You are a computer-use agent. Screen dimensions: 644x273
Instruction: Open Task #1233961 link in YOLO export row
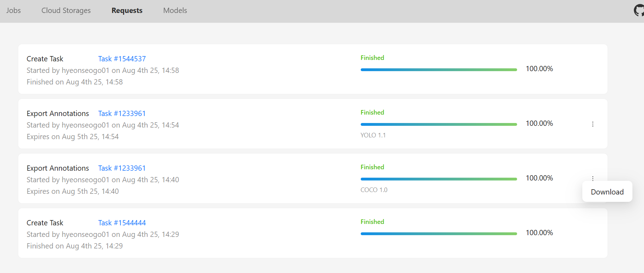[122, 114]
